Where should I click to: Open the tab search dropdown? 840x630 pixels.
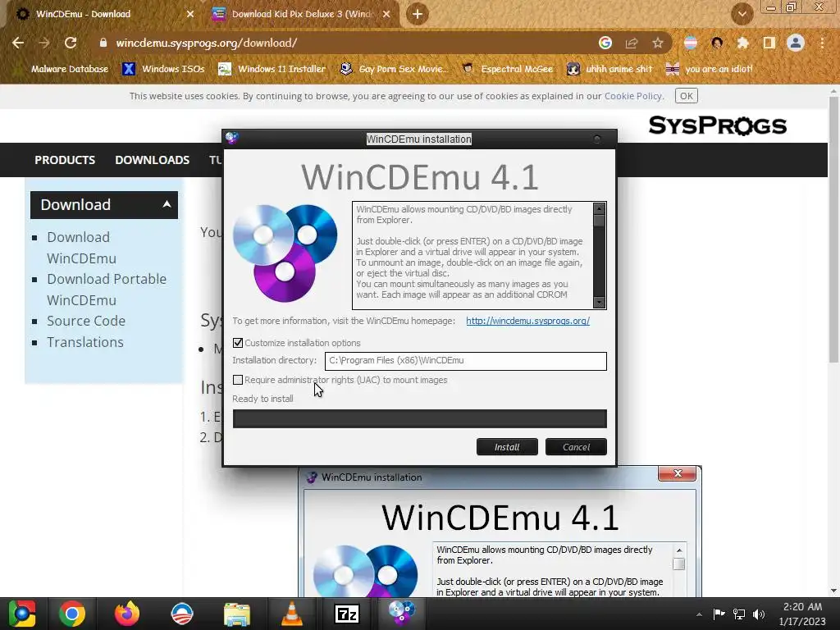(x=742, y=14)
